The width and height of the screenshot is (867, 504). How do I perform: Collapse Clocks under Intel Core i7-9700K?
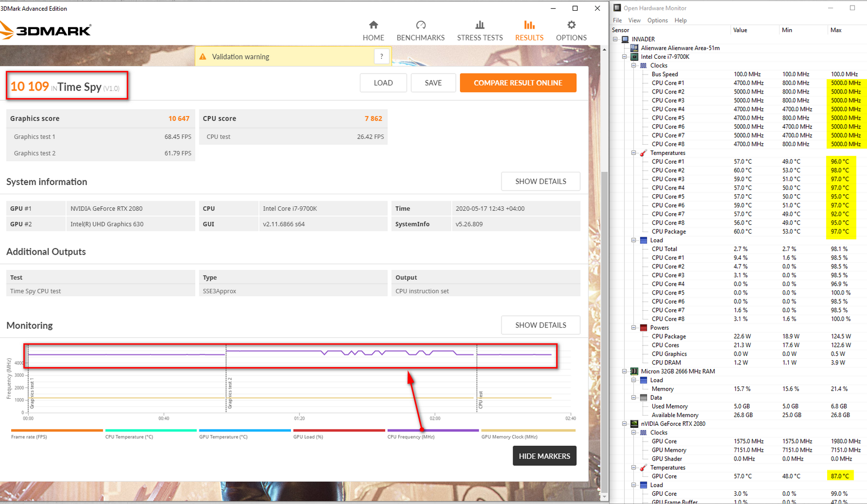click(634, 65)
